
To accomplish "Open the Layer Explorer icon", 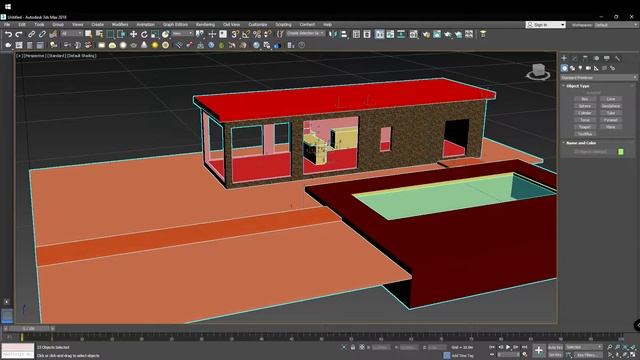I will 367,35.
